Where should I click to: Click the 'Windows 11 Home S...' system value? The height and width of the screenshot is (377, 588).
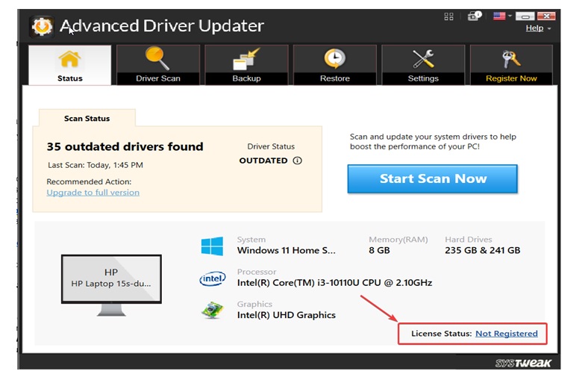coord(286,250)
